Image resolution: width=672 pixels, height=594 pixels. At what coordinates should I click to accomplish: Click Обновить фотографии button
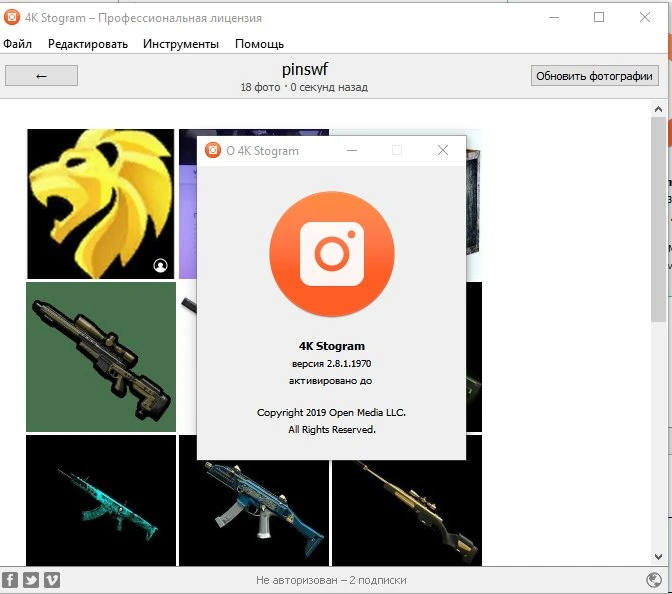594,76
